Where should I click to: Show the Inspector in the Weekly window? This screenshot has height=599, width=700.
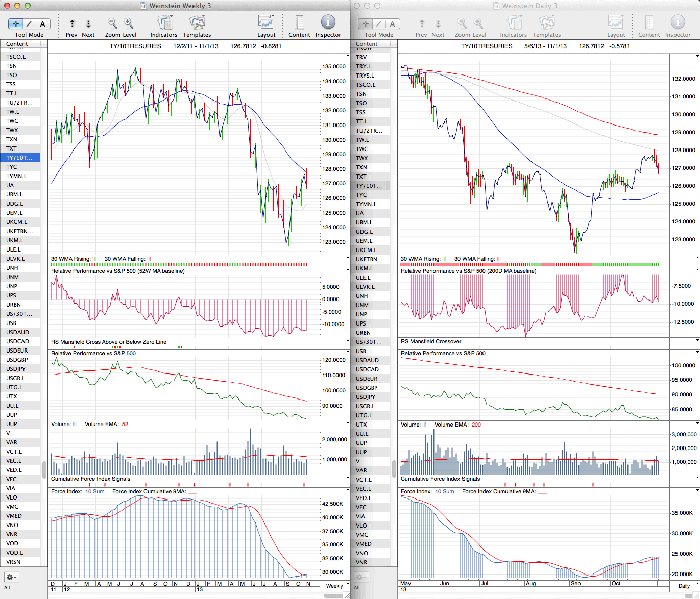tap(328, 23)
